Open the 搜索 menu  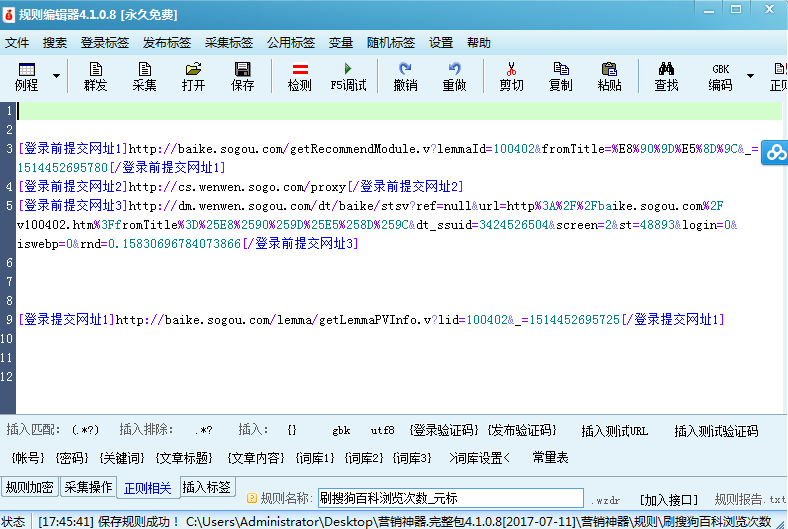[55, 43]
